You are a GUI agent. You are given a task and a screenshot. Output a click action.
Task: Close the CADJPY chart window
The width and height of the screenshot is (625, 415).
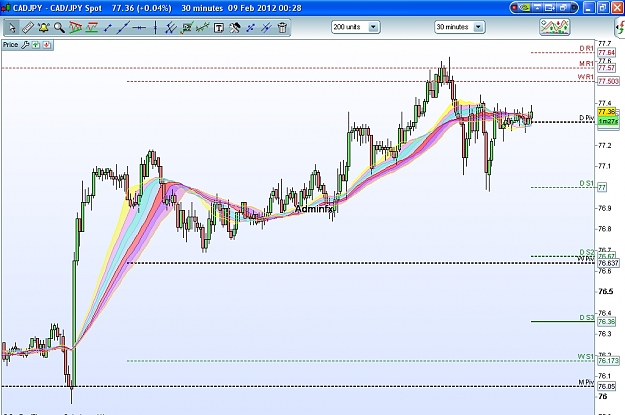616,8
